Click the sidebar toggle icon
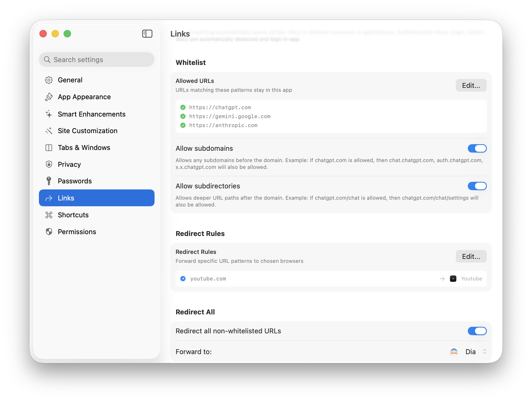532x402 pixels. [147, 34]
